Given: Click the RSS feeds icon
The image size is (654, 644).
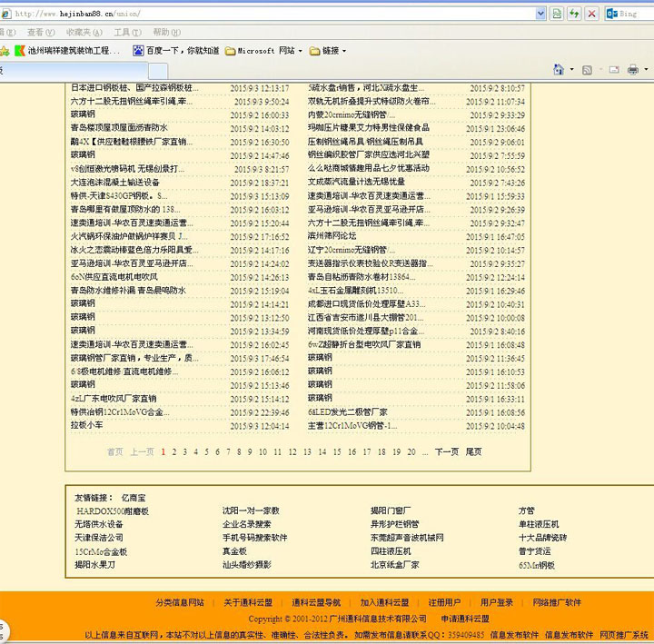Looking at the screenshot, I should 588,69.
